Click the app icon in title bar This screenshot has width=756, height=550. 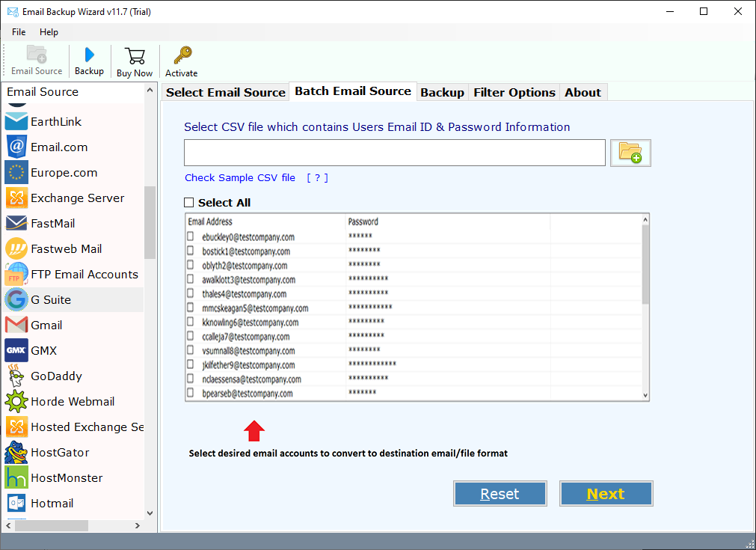(13, 11)
